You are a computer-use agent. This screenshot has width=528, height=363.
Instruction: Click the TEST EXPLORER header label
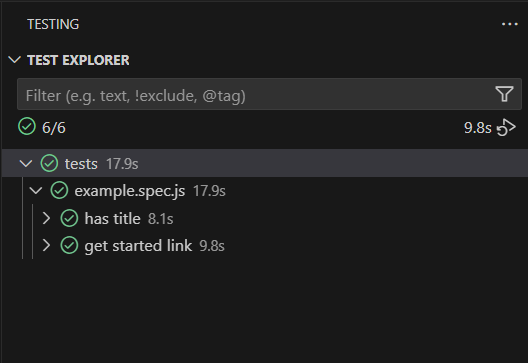tap(78, 60)
